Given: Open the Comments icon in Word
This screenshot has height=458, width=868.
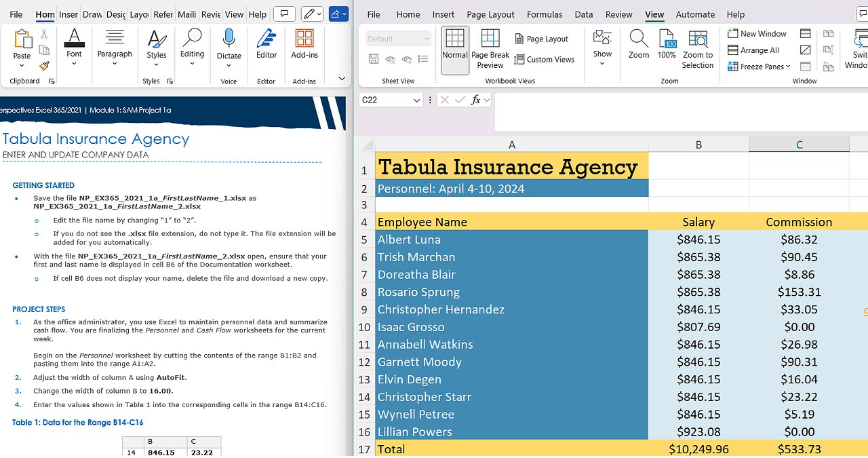Looking at the screenshot, I should pyautogui.click(x=284, y=14).
